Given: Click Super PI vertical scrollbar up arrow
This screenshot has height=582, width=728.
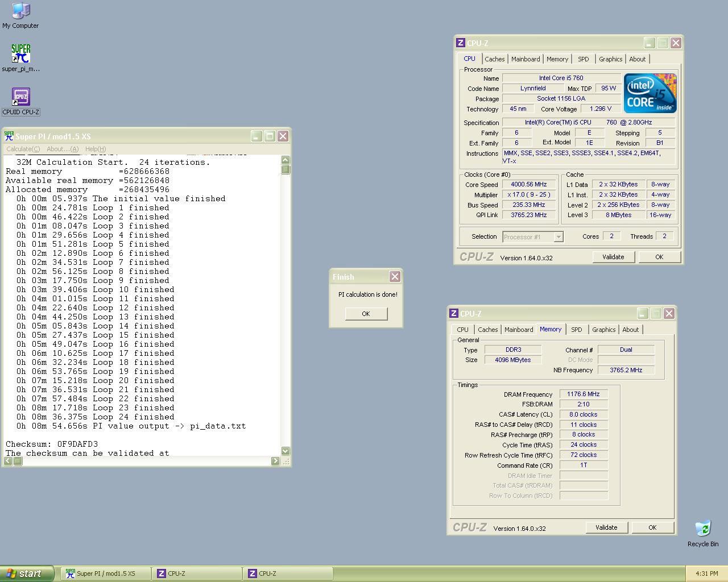Looking at the screenshot, I should point(286,160).
